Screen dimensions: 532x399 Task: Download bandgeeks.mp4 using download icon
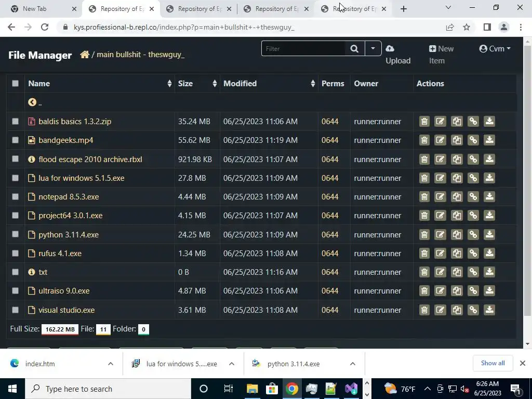coord(489,140)
